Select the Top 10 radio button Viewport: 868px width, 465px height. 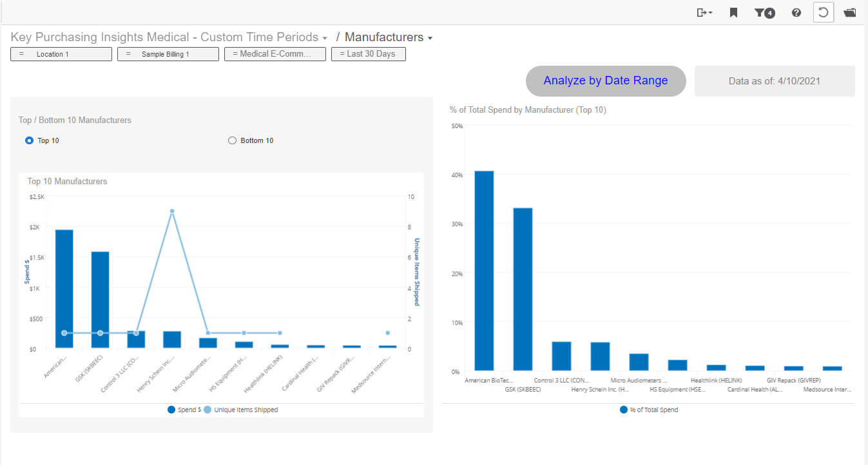click(x=29, y=140)
